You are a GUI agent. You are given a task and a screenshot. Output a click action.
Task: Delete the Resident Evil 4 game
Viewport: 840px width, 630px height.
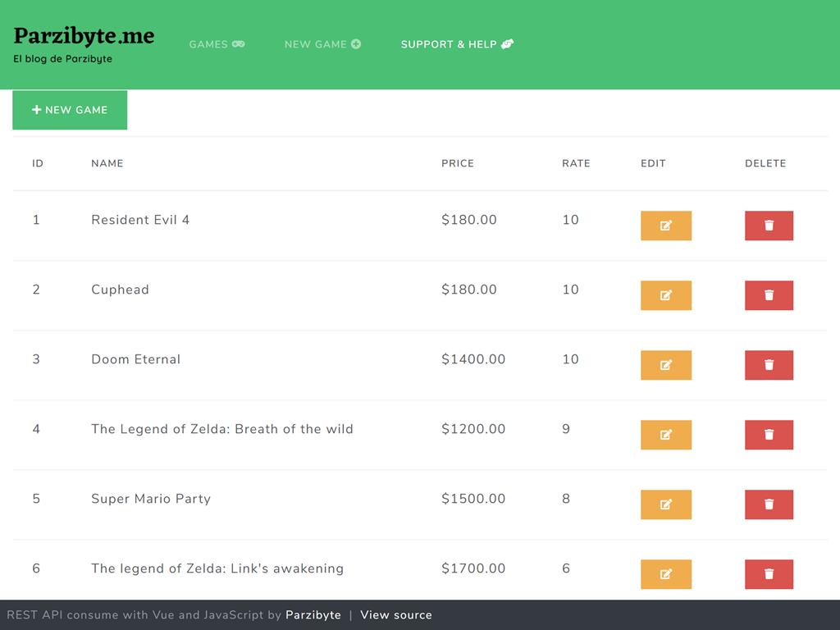(769, 226)
